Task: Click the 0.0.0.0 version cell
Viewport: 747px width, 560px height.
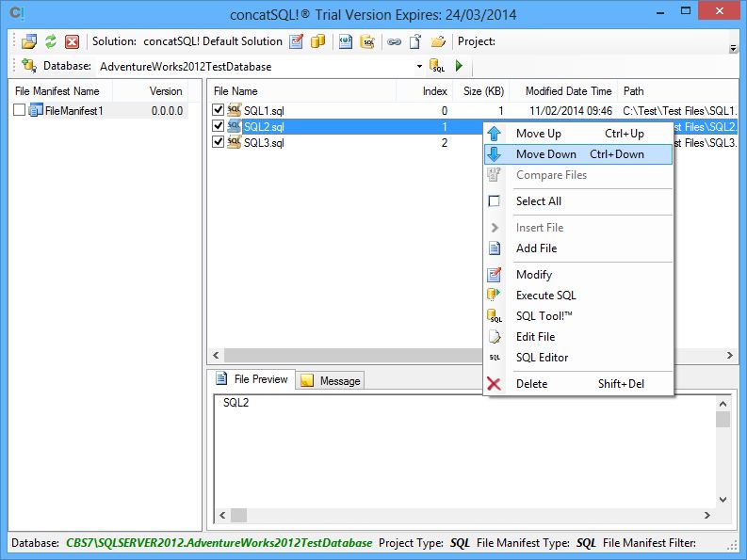Action: point(167,110)
